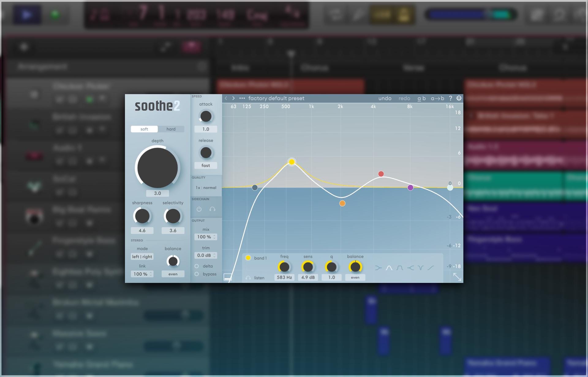Copy state with a→b button
Image resolution: width=588 pixels, height=377 pixels.
click(x=437, y=98)
